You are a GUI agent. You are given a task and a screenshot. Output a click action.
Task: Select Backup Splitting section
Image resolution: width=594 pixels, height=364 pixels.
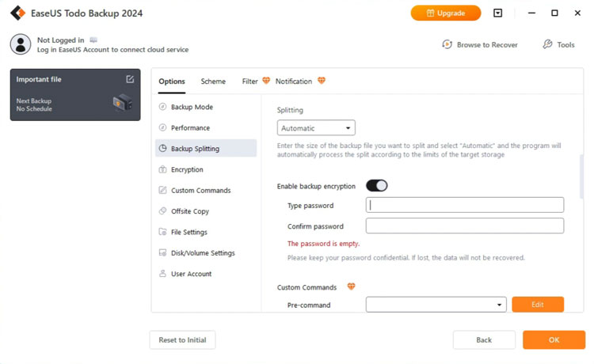pos(206,148)
